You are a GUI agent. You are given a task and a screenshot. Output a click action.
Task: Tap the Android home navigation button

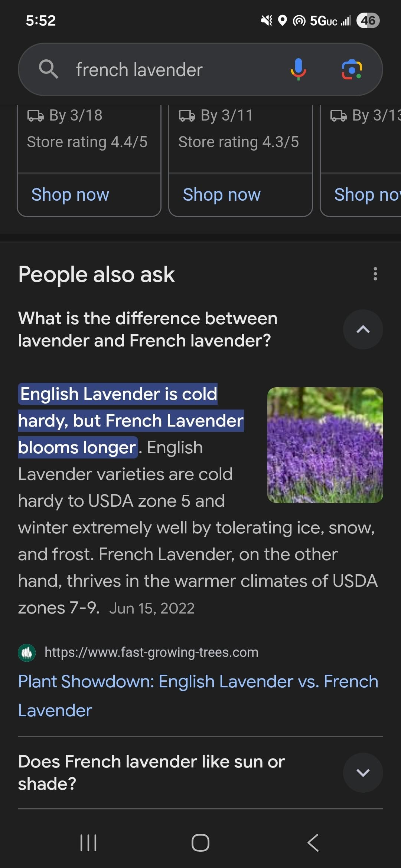(200, 842)
